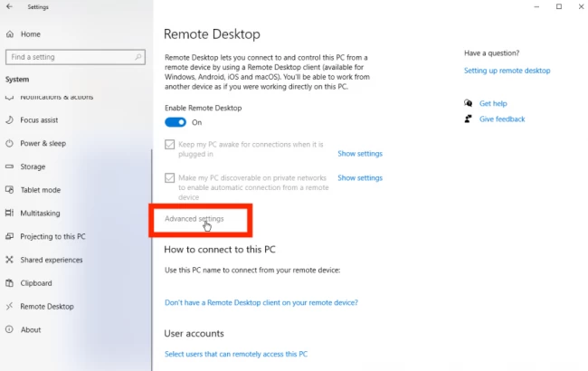Select the Focus assist moon icon
The width and height of the screenshot is (588, 371).
[9, 120]
